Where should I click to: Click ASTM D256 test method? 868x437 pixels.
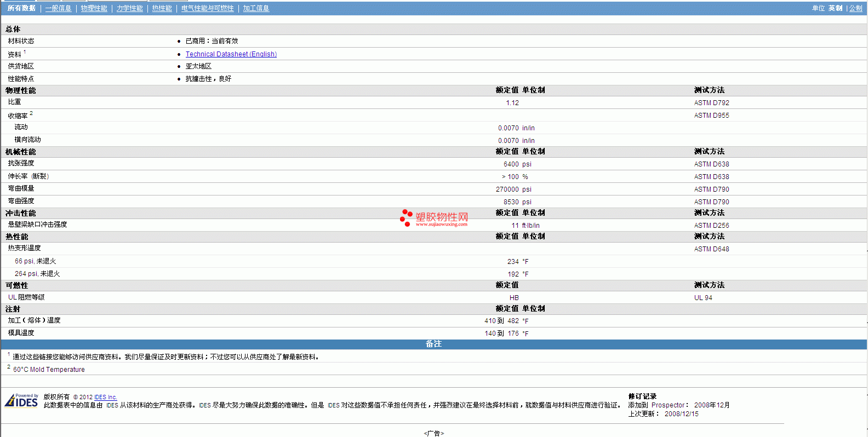pos(712,226)
